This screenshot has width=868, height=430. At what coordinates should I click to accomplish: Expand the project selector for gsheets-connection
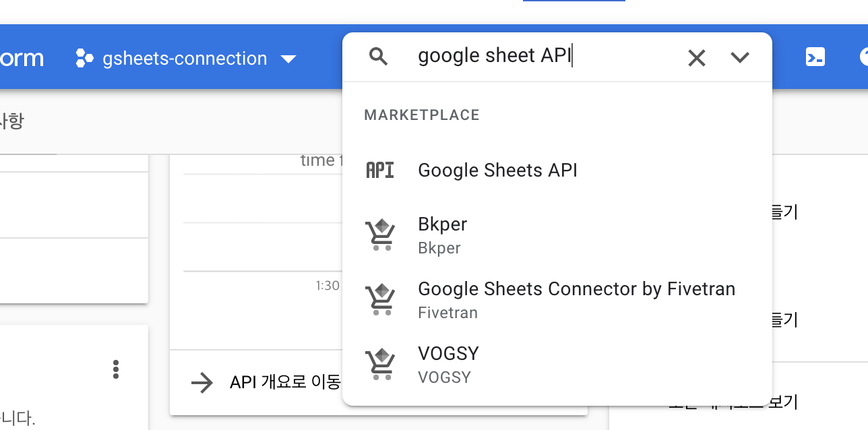tap(288, 59)
